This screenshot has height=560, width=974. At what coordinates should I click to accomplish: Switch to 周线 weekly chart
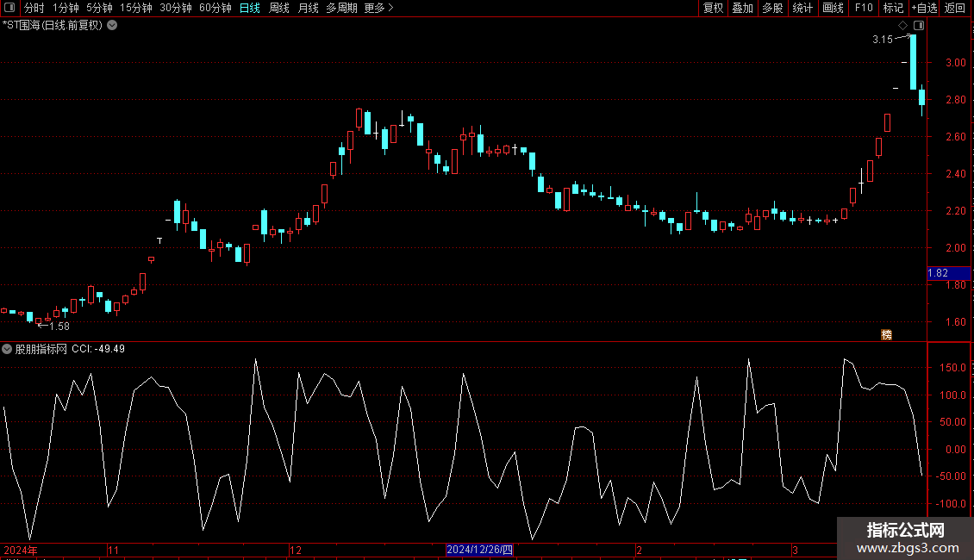(279, 8)
